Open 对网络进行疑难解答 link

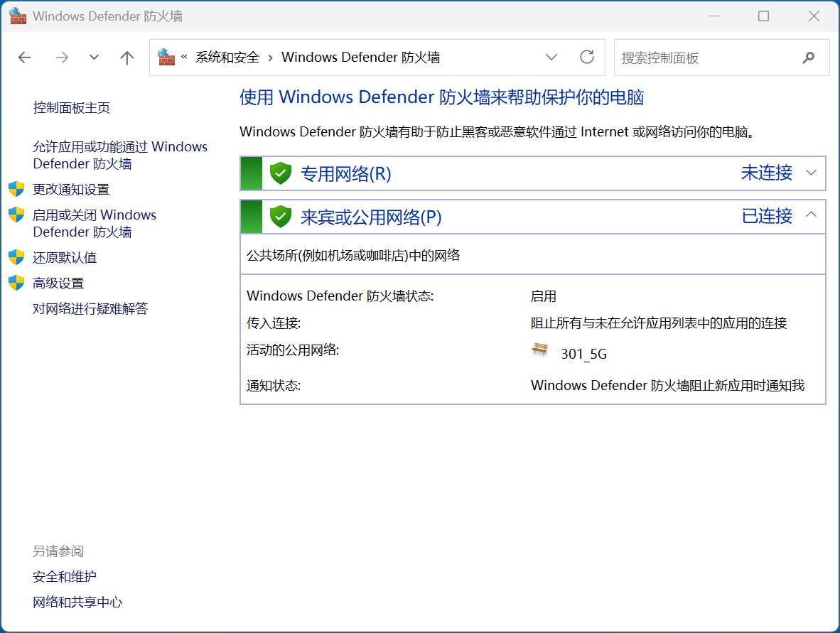90,308
